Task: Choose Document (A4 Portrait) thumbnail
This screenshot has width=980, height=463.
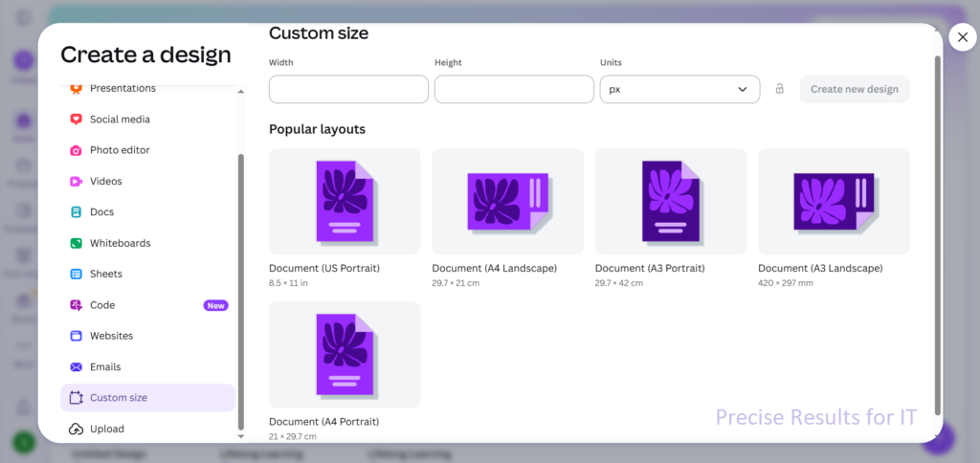Action: pyautogui.click(x=345, y=355)
